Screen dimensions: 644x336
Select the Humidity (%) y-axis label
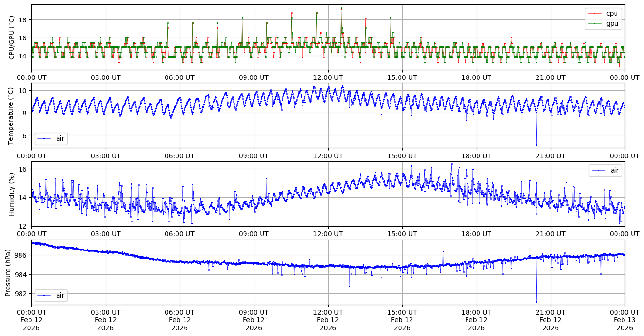pyautogui.click(x=12, y=194)
